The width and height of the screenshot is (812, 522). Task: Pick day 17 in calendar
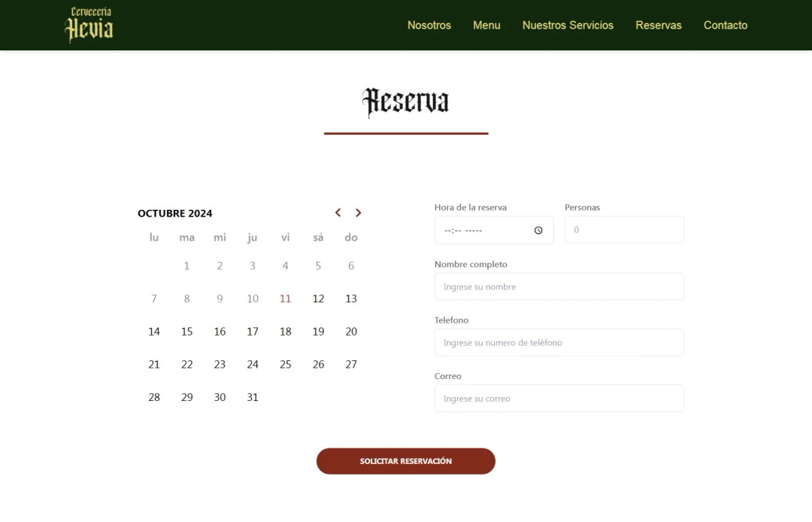[x=253, y=332]
